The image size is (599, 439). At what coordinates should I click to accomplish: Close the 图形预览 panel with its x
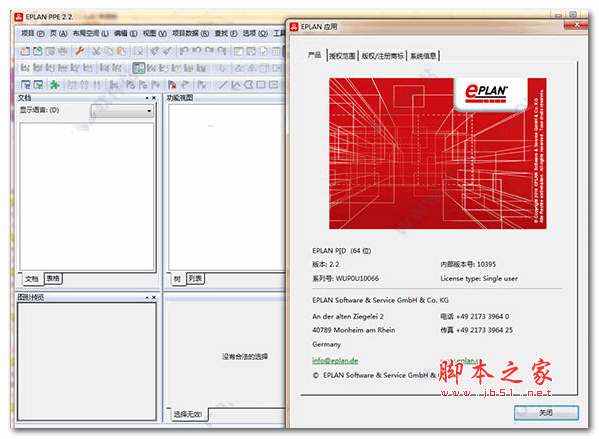click(x=154, y=297)
